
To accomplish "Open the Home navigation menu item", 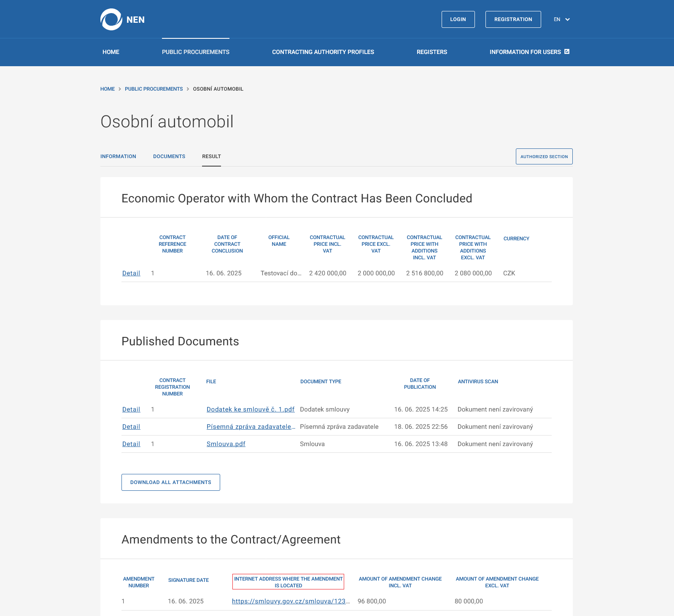I will coord(111,52).
